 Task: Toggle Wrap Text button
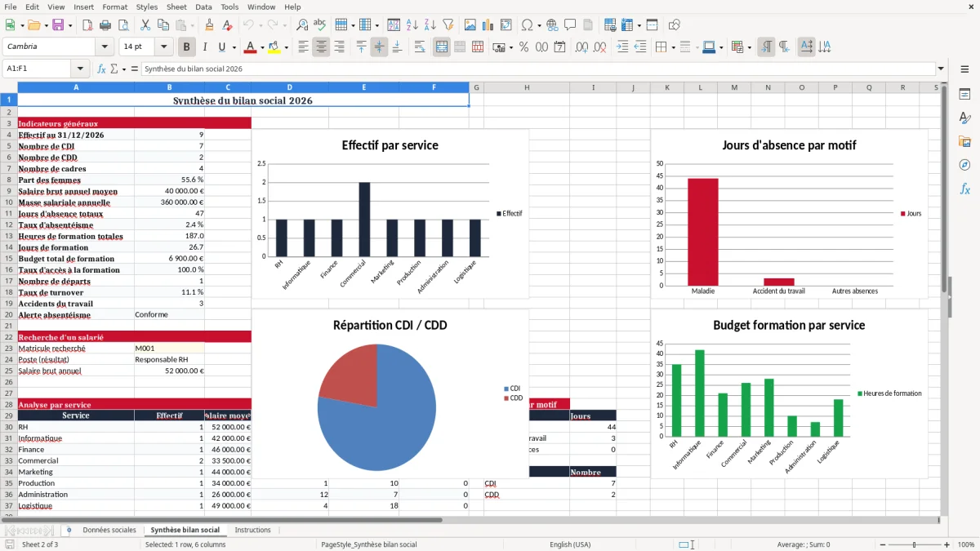(420, 47)
